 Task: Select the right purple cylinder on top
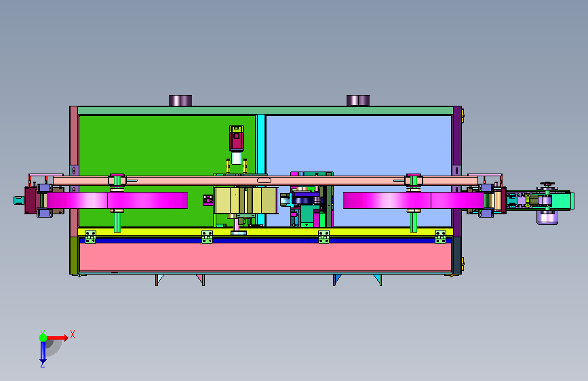(x=358, y=100)
